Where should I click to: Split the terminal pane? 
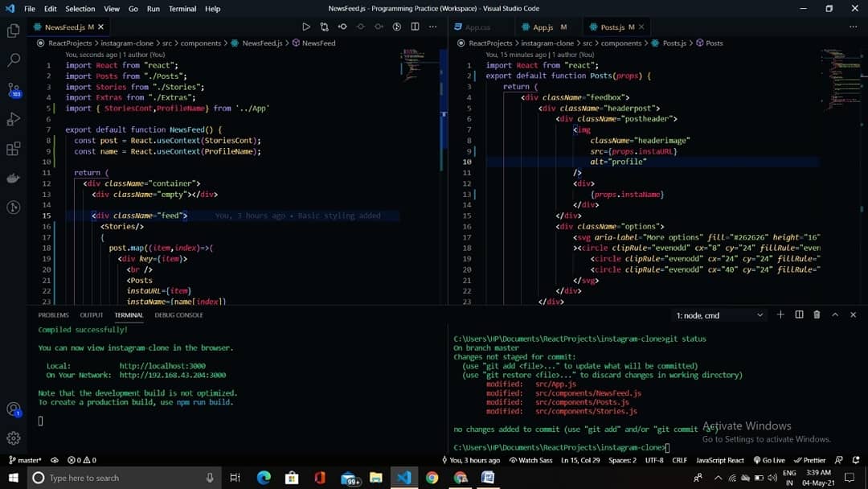tap(799, 314)
